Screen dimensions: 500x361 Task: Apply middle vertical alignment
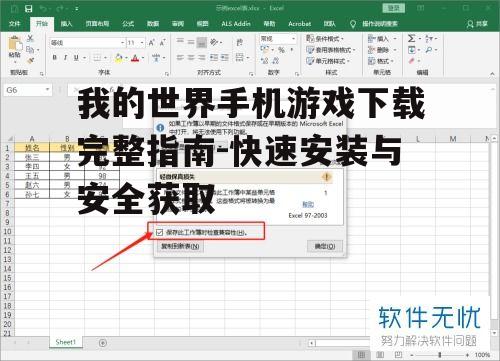191,42
